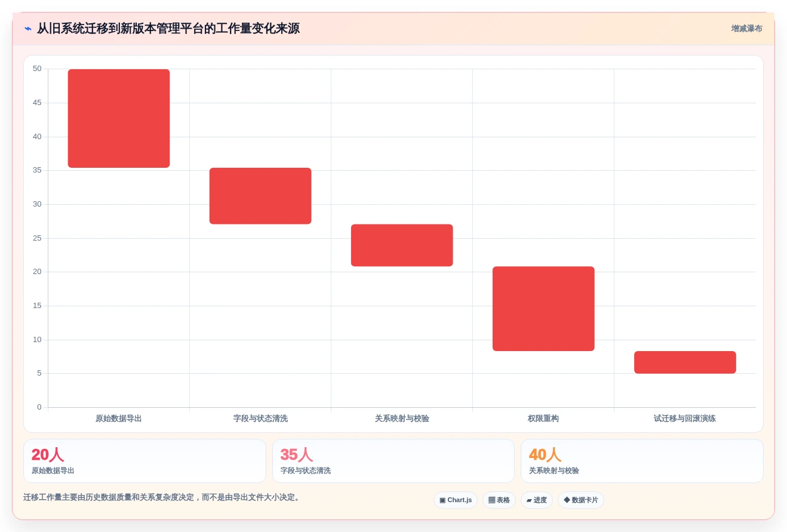Click the red bar for 原始数据导出

pyautogui.click(x=119, y=118)
